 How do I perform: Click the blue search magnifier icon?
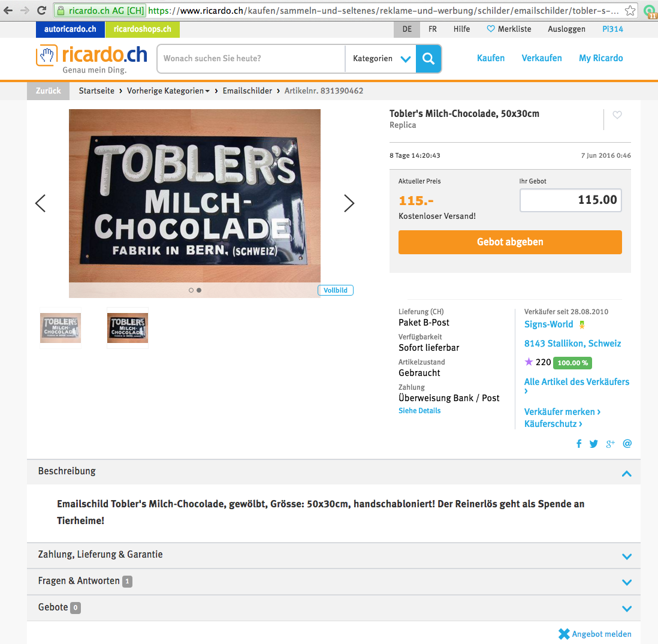coord(428,58)
